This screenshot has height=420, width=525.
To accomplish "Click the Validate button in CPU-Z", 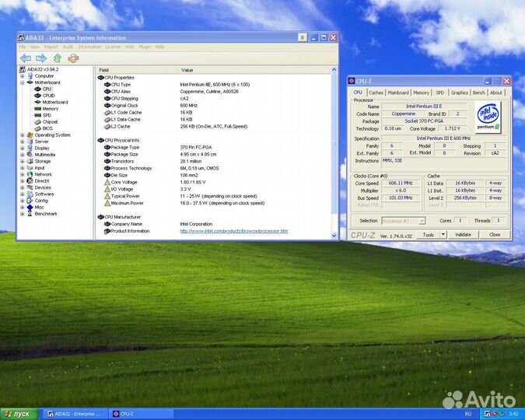I will point(463,234).
